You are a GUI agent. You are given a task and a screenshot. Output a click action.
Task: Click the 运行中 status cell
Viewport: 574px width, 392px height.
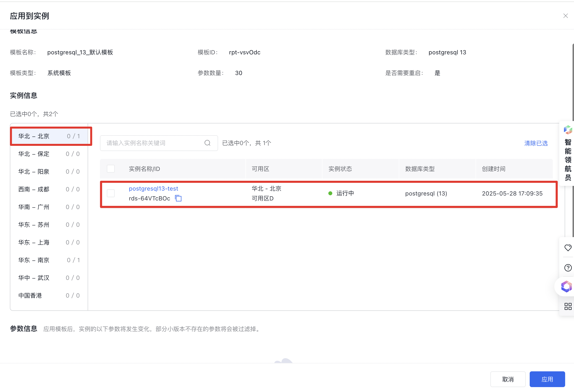341,193
